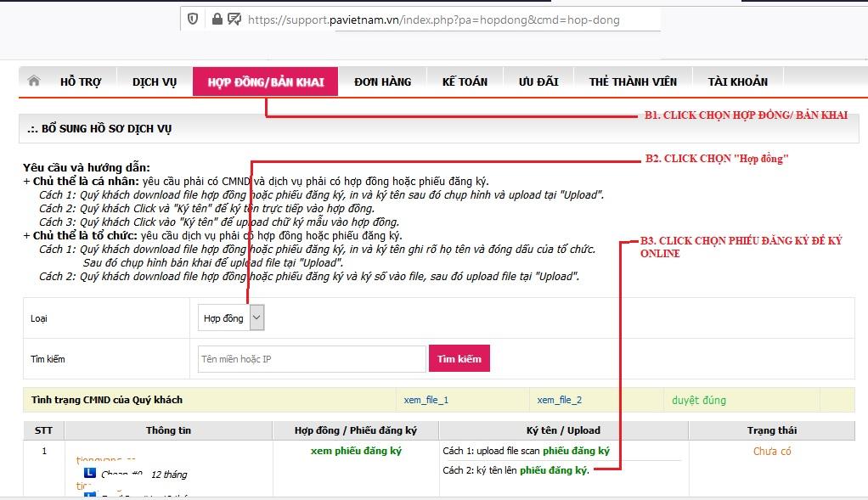Open the xem_file_2 link

coord(559,400)
